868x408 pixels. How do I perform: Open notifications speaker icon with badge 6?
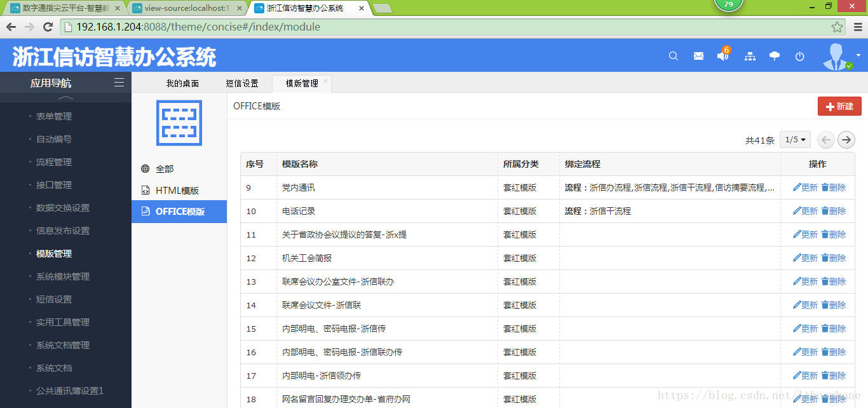(724, 55)
